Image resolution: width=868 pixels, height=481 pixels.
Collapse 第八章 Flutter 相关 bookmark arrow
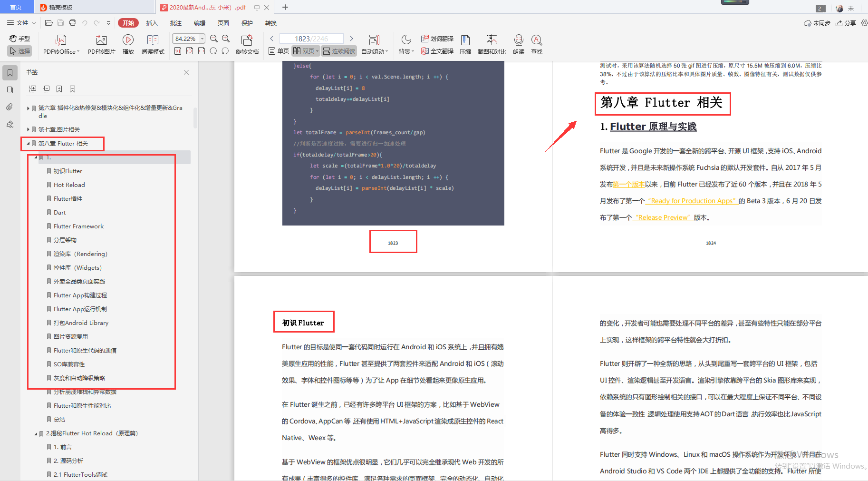29,143
